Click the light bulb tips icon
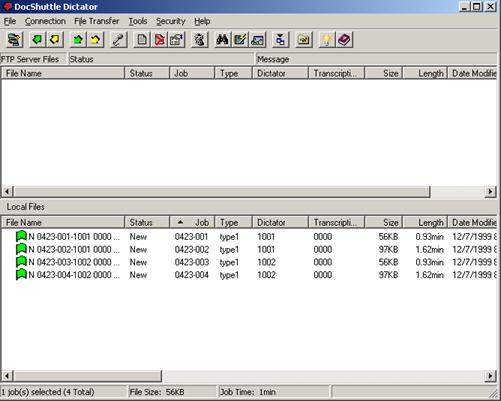Screen dimensions: 501x401 click(x=327, y=40)
